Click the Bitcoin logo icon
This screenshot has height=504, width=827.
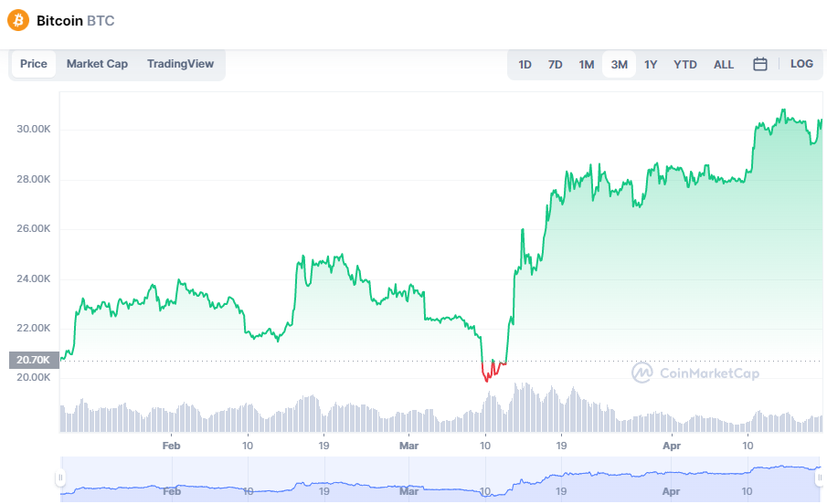click(x=18, y=21)
